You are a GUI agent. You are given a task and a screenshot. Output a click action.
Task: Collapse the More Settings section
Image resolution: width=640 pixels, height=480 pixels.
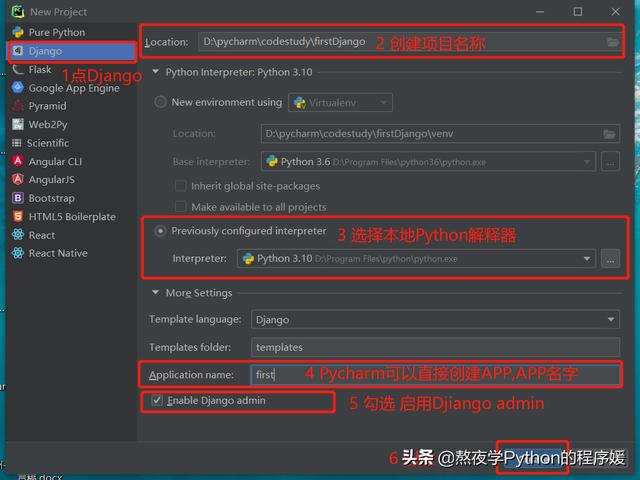(156, 293)
